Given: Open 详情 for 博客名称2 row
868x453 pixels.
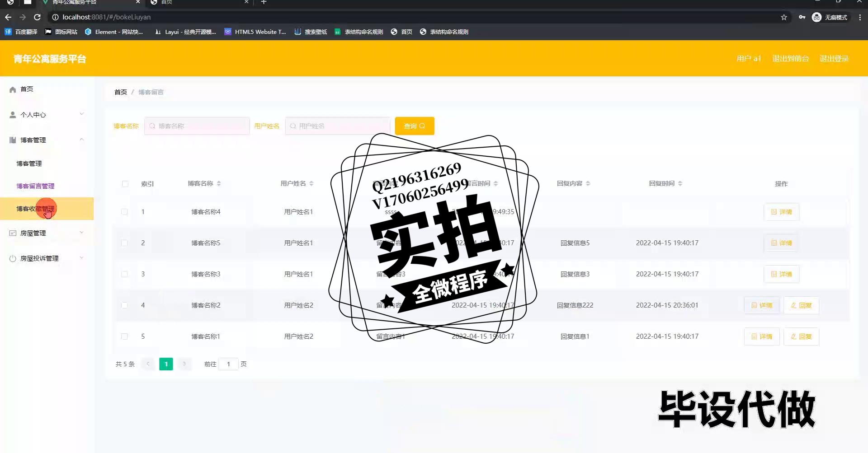Looking at the screenshot, I should pyautogui.click(x=762, y=305).
